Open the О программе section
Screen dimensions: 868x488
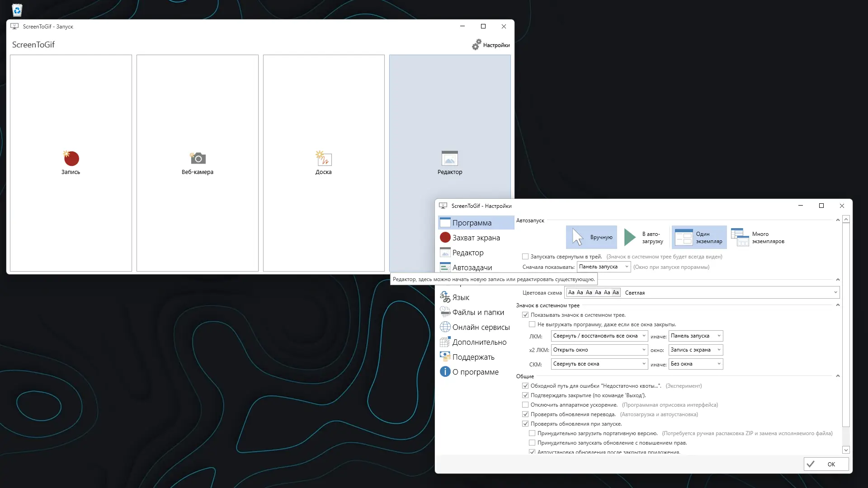(x=475, y=372)
